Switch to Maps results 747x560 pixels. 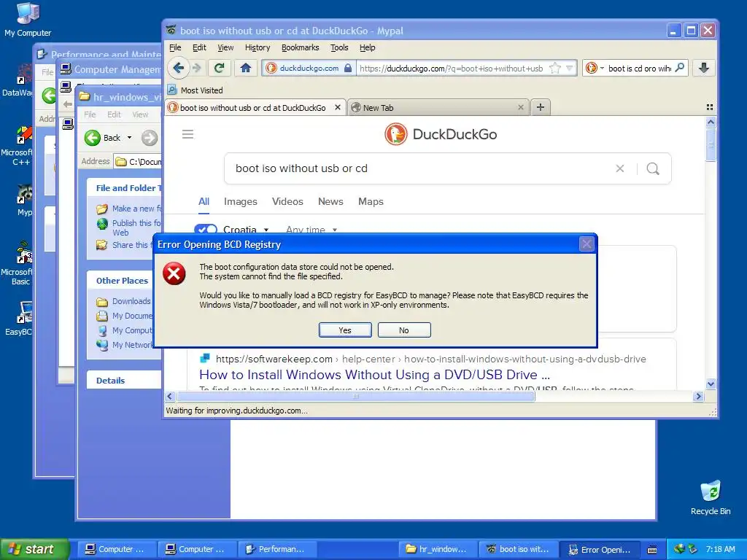(371, 201)
